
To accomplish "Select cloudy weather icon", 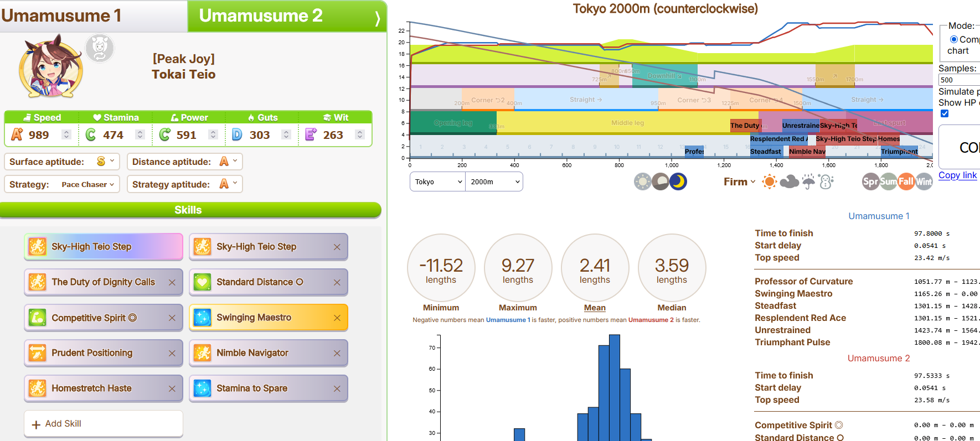I will [789, 181].
